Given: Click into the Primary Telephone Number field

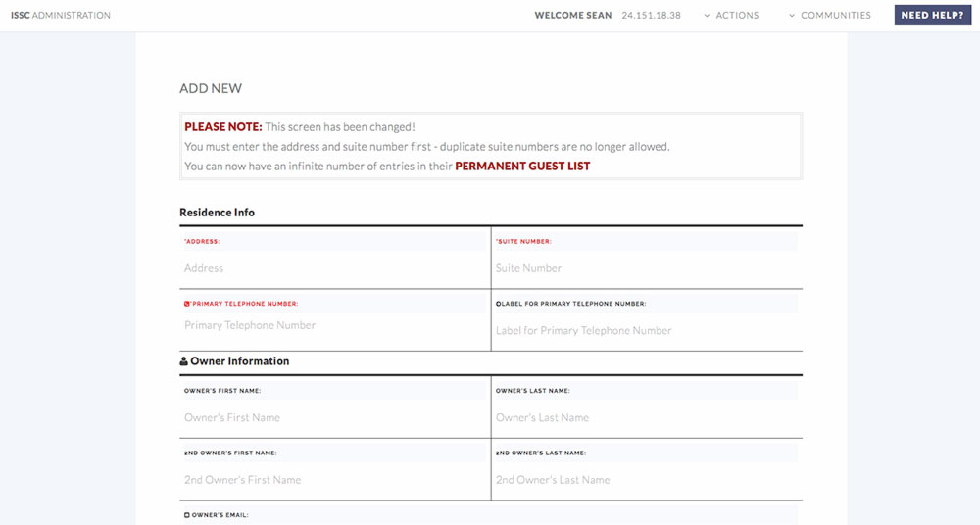Looking at the screenshot, I should click(x=332, y=325).
